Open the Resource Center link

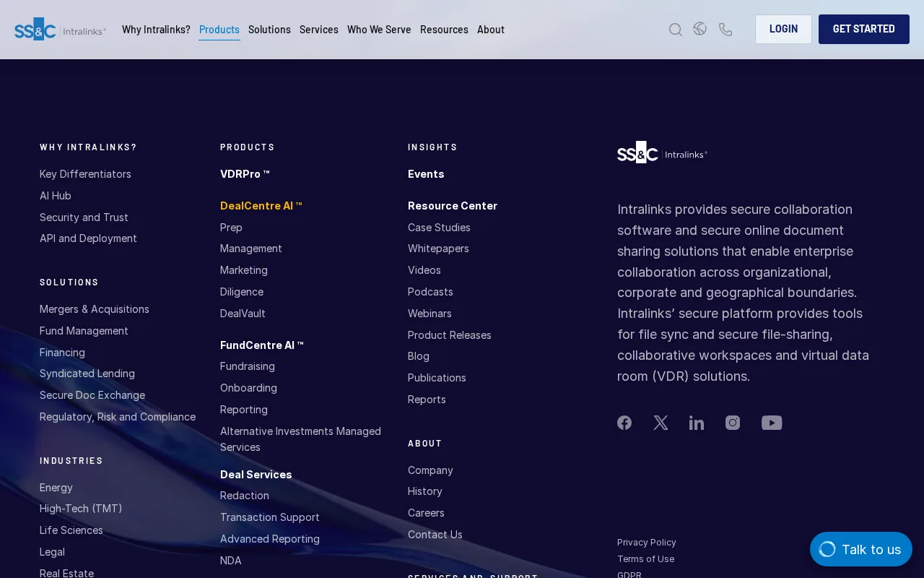(x=453, y=206)
